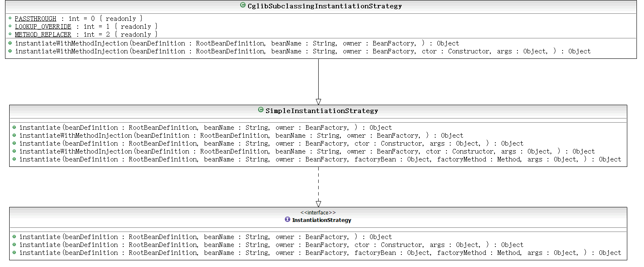This screenshot has width=644, height=267.
Task: Select the InstantiationStrategy interface title
Action: pos(322,220)
